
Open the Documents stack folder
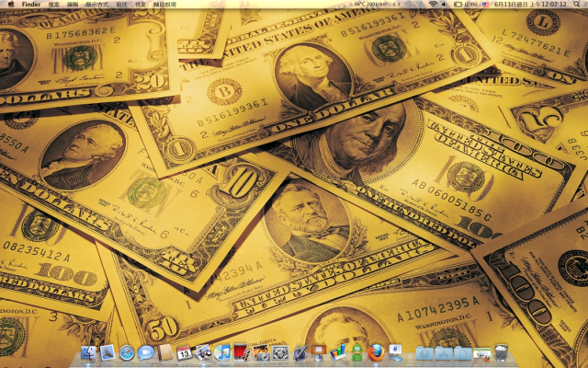tap(463, 353)
